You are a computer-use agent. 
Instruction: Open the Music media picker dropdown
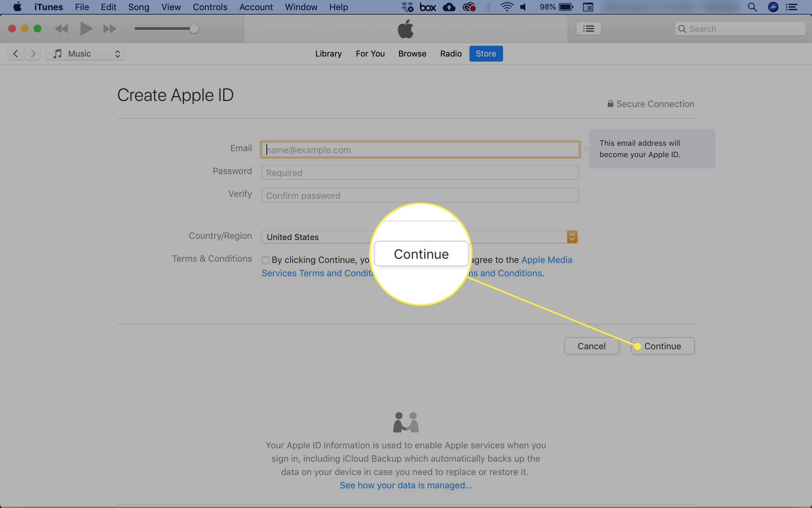pyautogui.click(x=85, y=54)
